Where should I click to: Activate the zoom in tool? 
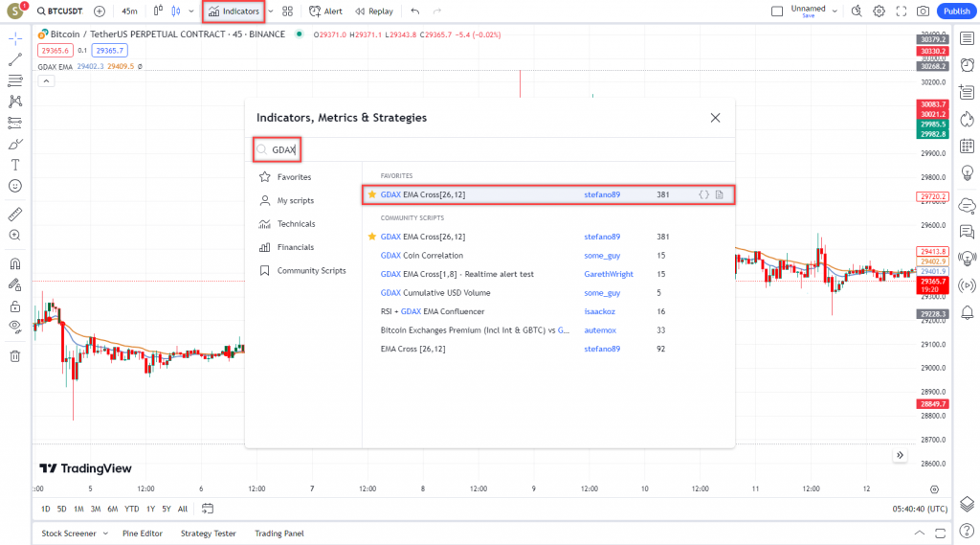pos(15,236)
